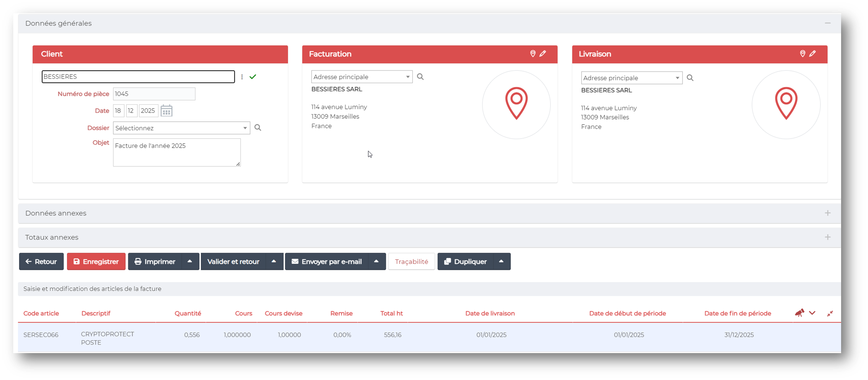Click the search icon in Facturation address
The height and width of the screenshot is (380, 868).
coord(420,77)
